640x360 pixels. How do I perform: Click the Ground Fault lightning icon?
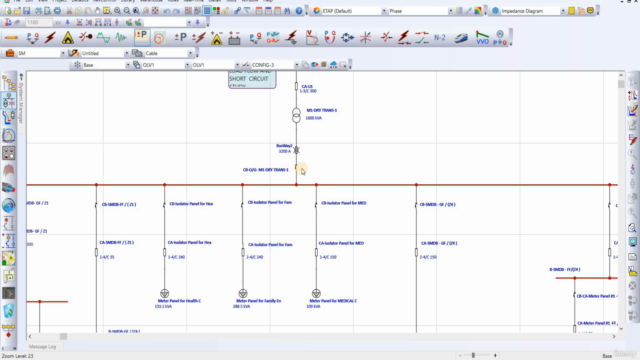pos(291,38)
